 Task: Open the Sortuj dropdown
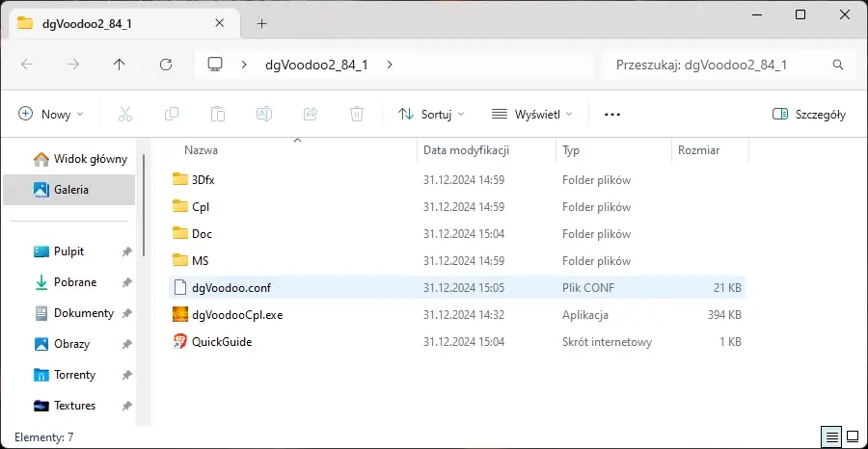431,115
